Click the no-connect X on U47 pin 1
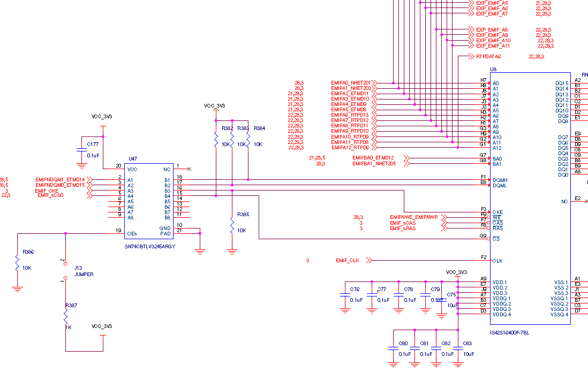The image size is (588, 373). click(x=189, y=169)
